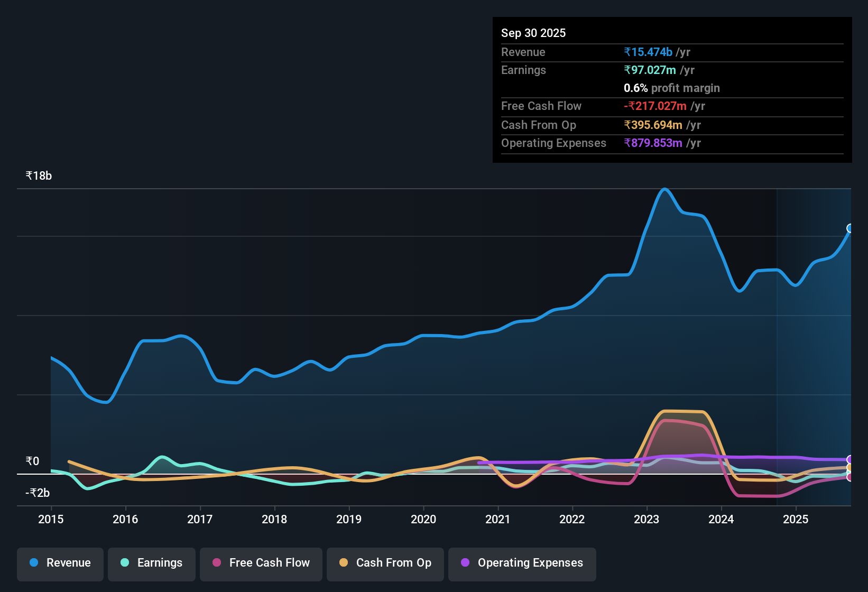This screenshot has width=868, height=592.
Task: Click the 2023 revenue peak on the chart
Action: point(665,189)
